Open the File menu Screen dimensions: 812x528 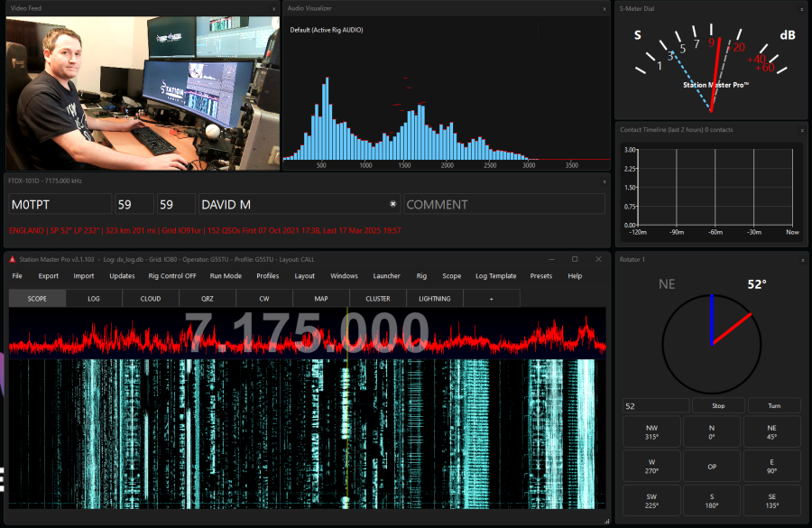tap(17, 275)
